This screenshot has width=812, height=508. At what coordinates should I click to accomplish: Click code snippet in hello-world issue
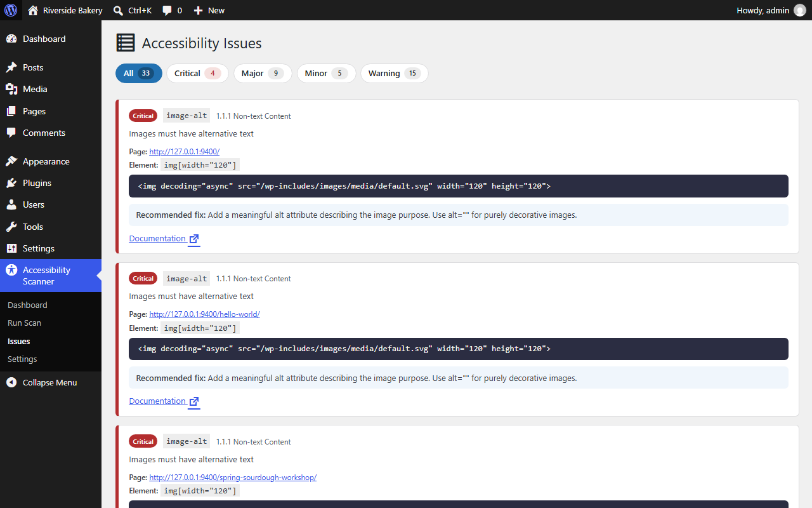pos(459,349)
